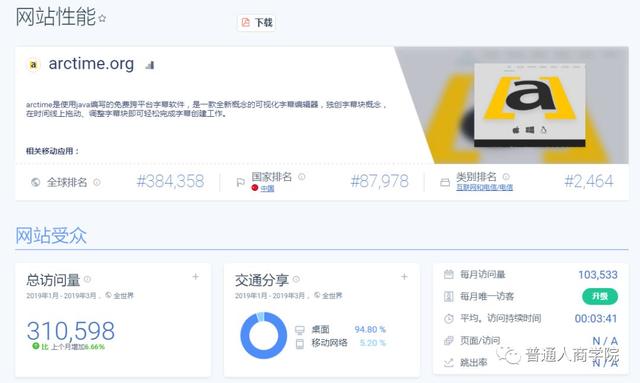Select the mobile share value 5.20 %
This screenshot has height=383, width=640.
[x=373, y=343]
